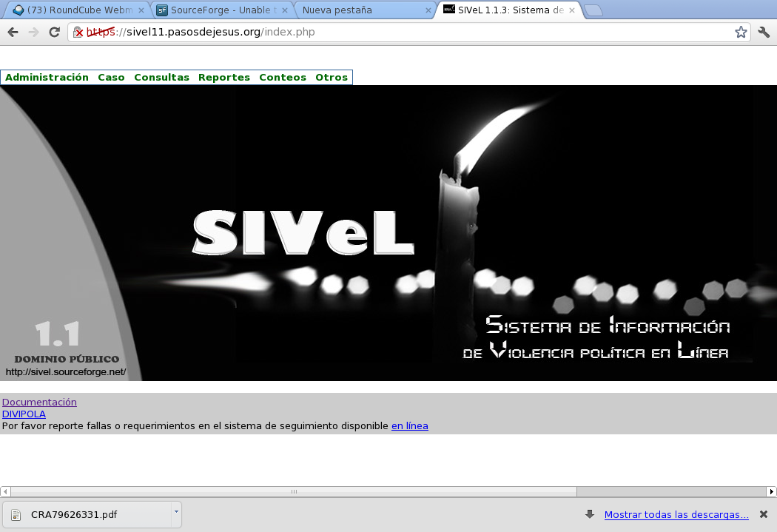777x532 pixels.
Task: Click the PDF icon on CRA79626331.pdf
Action: tap(16, 514)
